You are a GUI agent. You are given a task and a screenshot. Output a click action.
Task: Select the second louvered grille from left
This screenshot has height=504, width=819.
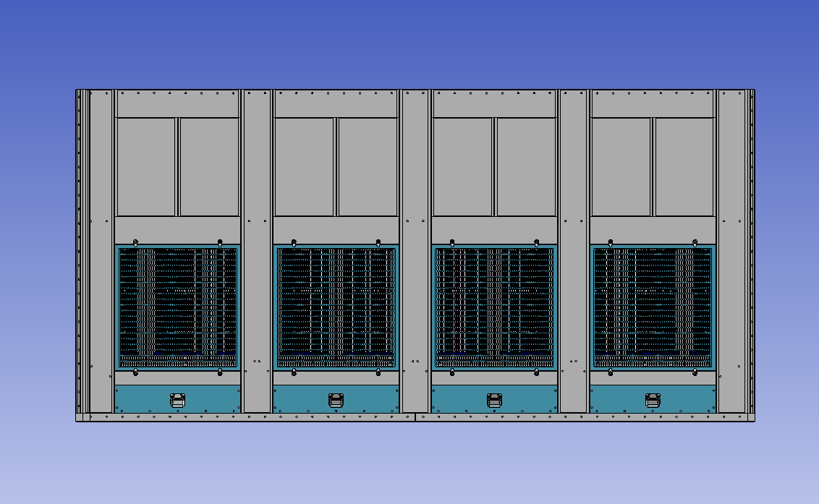[x=336, y=307]
